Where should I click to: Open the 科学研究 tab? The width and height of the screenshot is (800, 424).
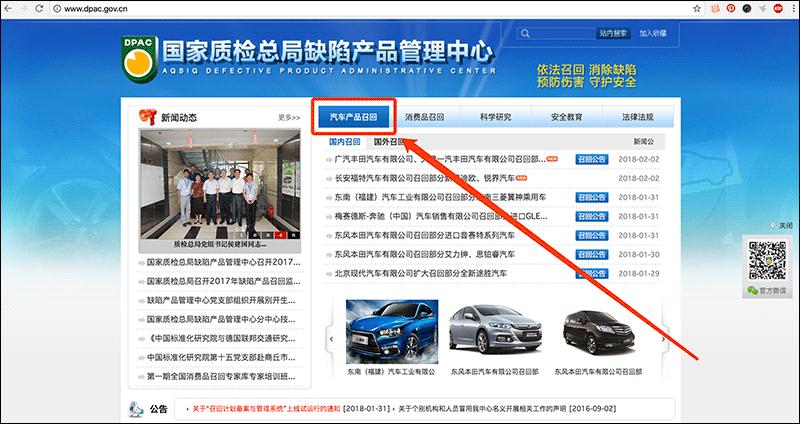click(495, 117)
